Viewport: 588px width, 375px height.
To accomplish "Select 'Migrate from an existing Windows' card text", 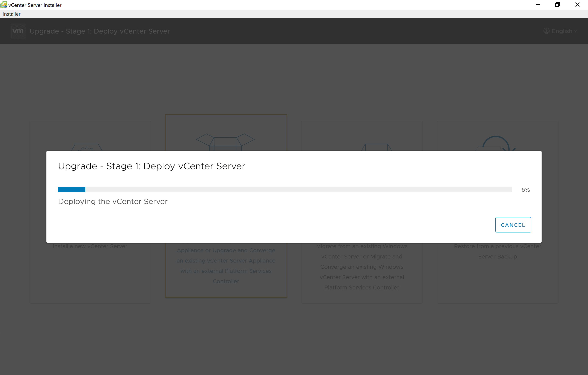I will point(362,246).
